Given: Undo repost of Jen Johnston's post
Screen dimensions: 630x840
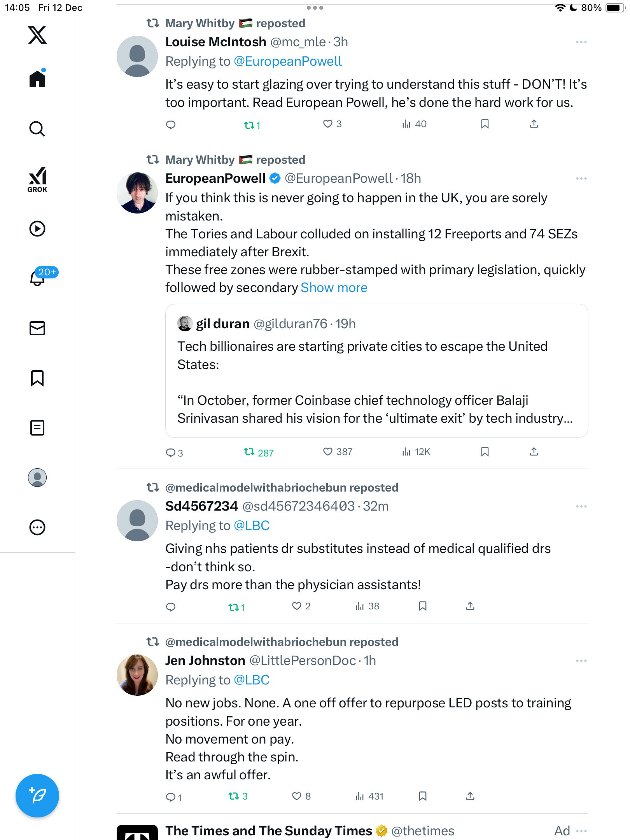Looking at the screenshot, I should pos(234,796).
